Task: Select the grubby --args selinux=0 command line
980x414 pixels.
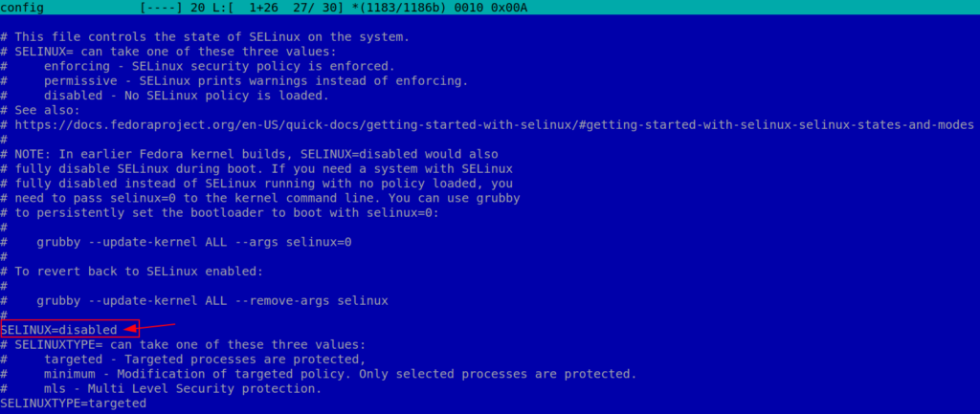Action: pyautogui.click(x=194, y=242)
